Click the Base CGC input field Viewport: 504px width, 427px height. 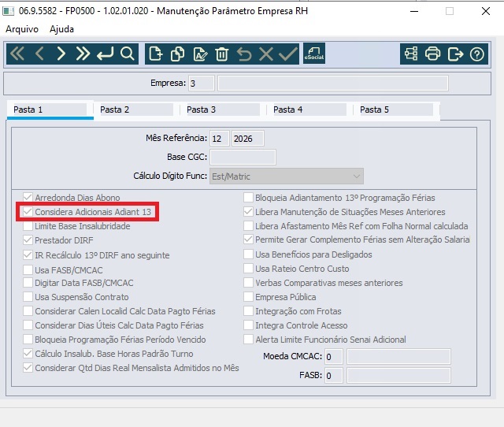243,158
